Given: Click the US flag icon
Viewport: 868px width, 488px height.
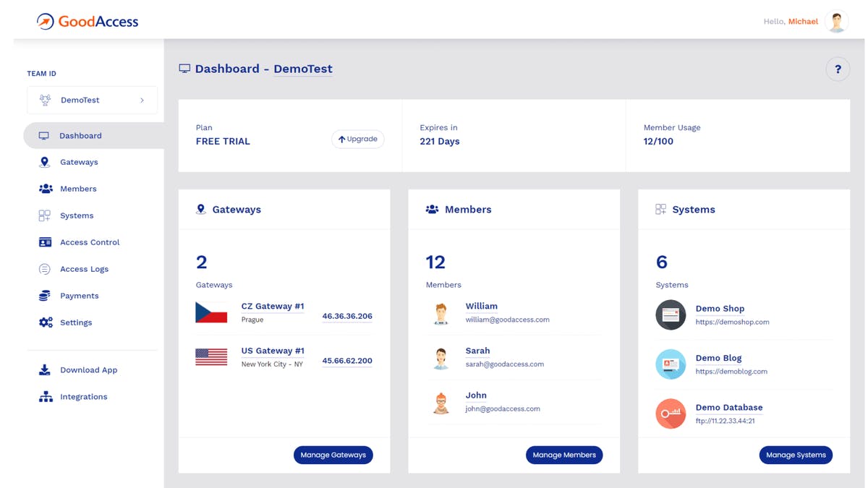Looking at the screenshot, I should click(x=211, y=356).
